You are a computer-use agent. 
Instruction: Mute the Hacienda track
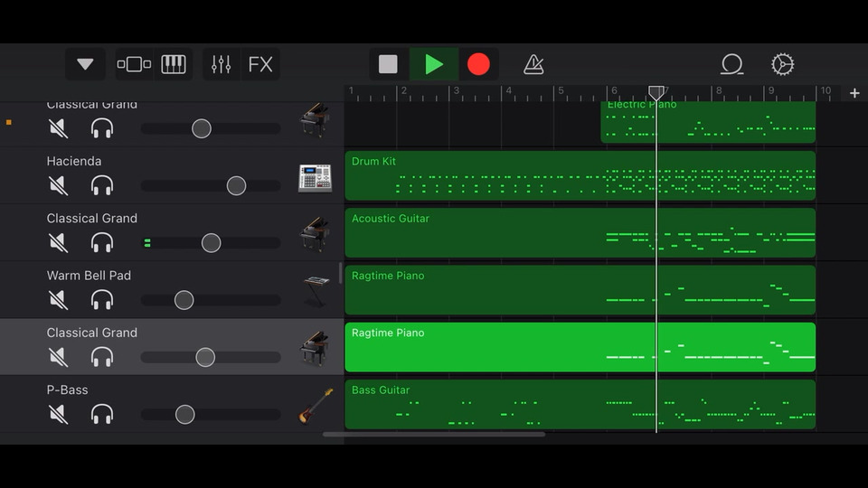[58, 185]
